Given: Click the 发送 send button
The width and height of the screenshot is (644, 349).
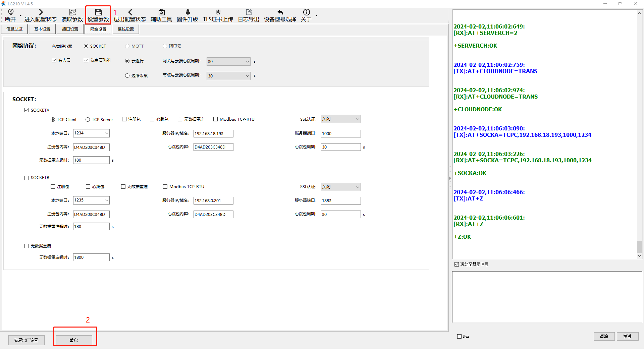Looking at the screenshot, I should click(628, 336).
